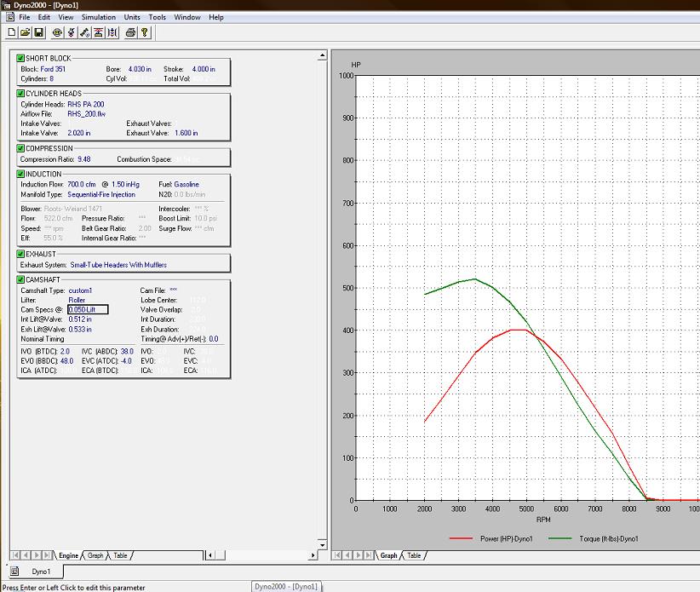The width and height of the screenshot is (700, 592).
Task: Open the Tools menu
Action: click(158, 17)
